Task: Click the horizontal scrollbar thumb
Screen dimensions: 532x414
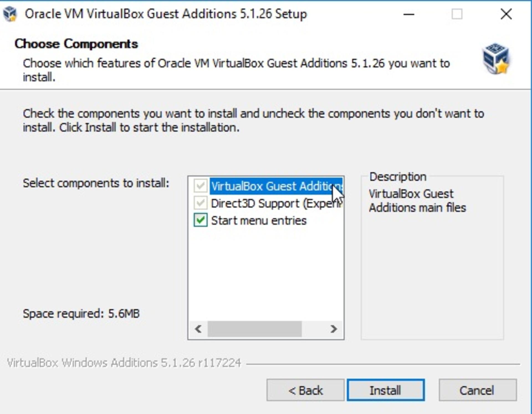Action: tap(254, 329)
